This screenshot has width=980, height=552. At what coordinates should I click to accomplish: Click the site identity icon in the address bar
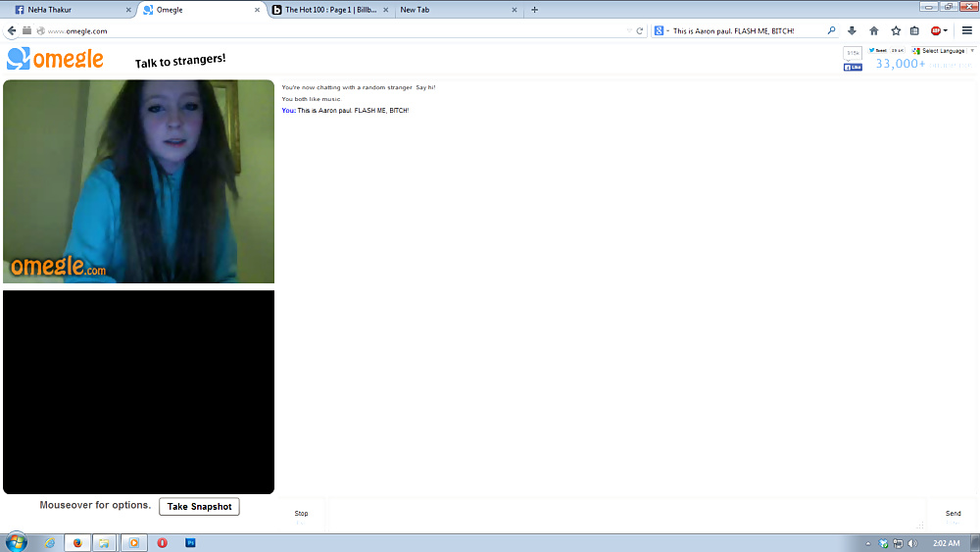40,30
